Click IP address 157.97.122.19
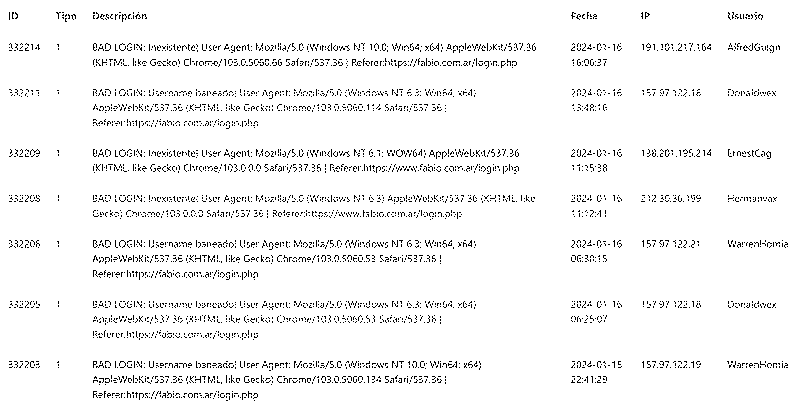Screen dimensions: 800x409 (671, 365)
